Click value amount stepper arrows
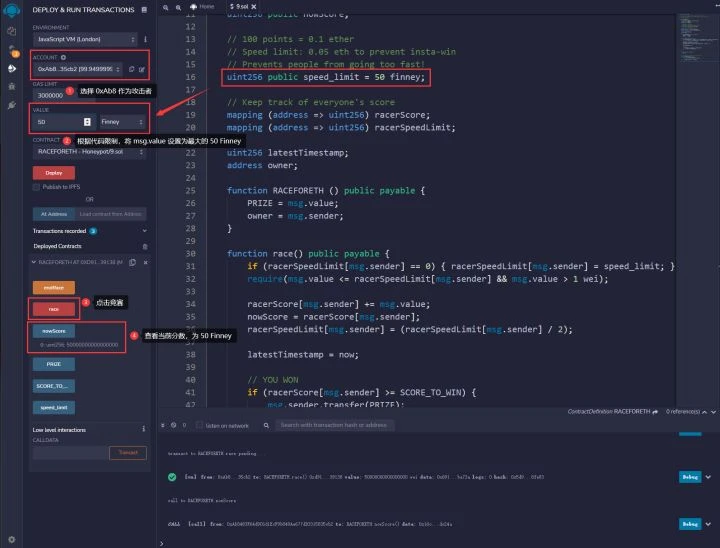The image size is (720, 548). coord(87,122)
